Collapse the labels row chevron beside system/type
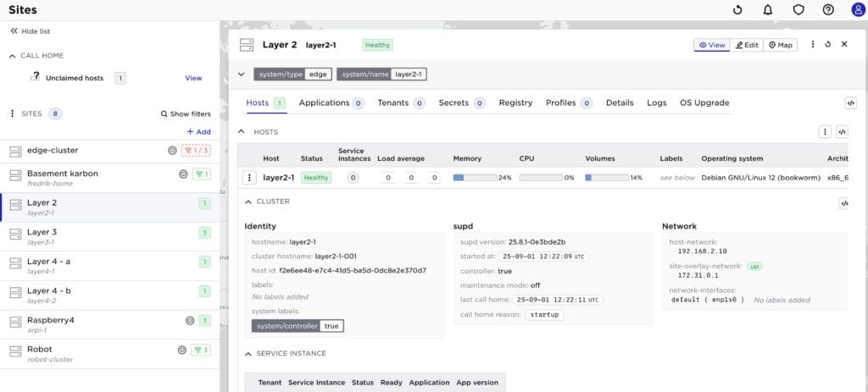This screenshot has height=392, width=868. click(x=242, y=75)
